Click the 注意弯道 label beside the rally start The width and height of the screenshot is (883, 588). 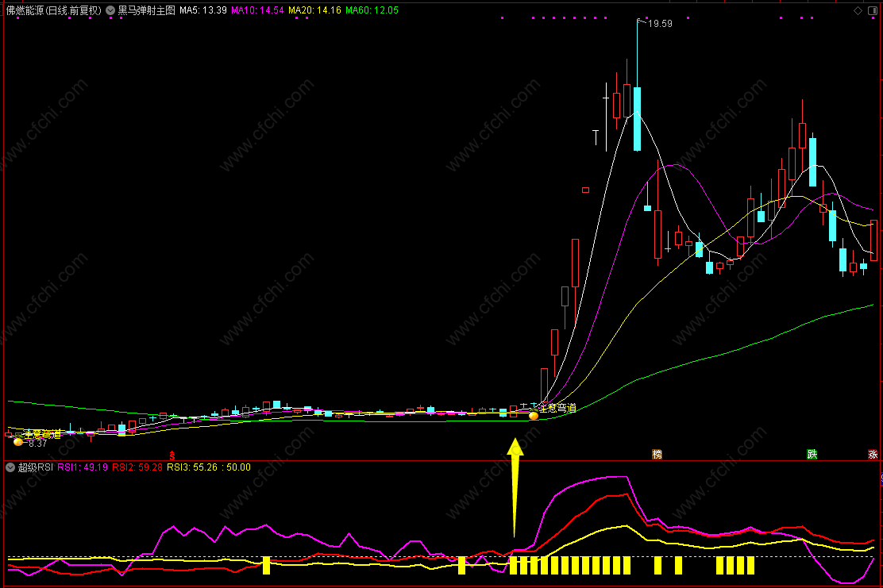[557, 408]
